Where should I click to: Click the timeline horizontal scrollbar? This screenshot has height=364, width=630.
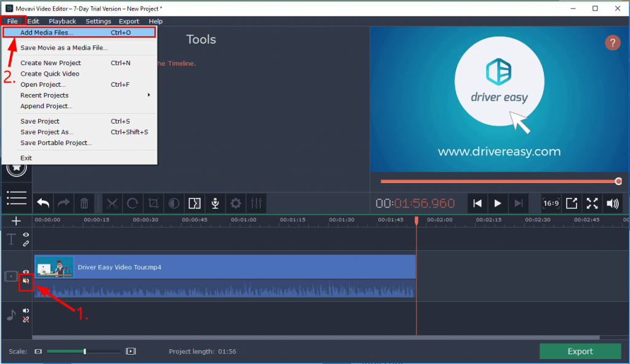(316, 338)
